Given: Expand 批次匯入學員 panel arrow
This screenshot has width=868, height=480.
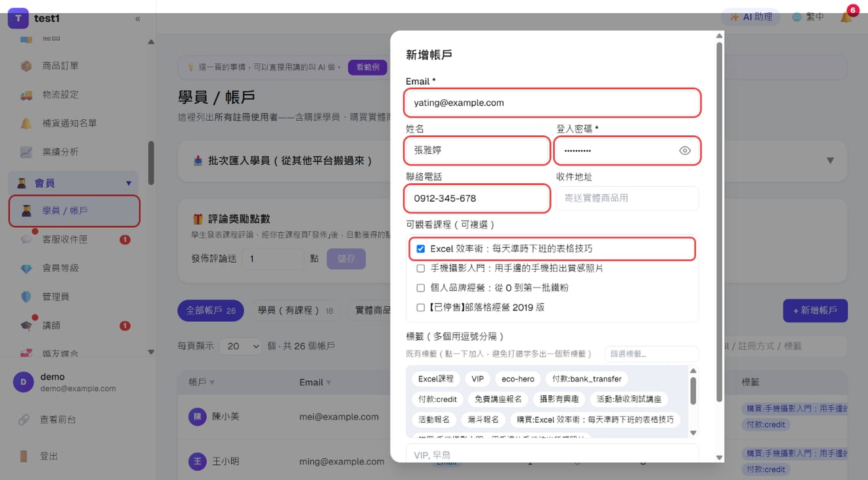Looking at the screenshot, I should click(x=830, y=161).
